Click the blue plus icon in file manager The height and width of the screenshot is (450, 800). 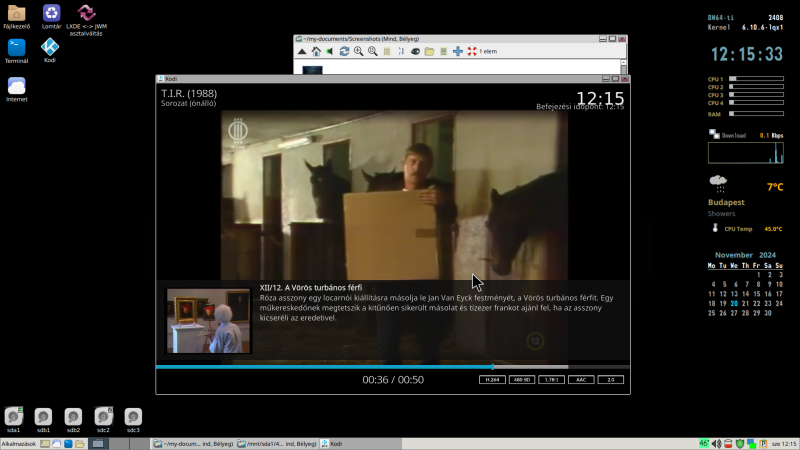pos(458,52)
